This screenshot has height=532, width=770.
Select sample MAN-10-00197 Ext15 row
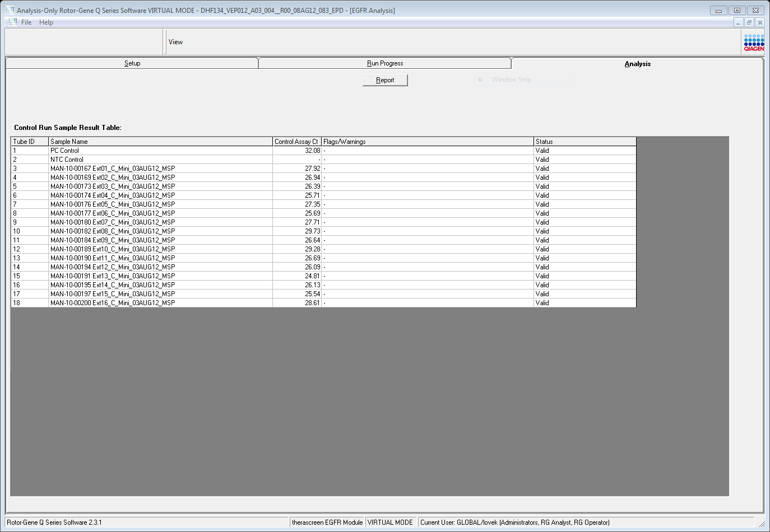pyautogui.click(x=323, y=294)
